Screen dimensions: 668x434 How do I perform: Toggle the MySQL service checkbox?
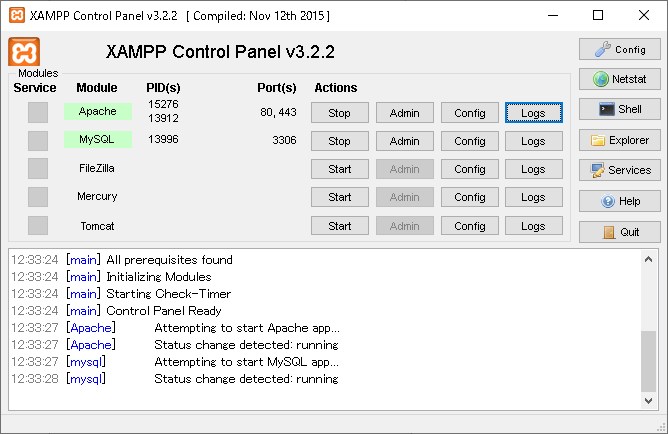[x=38, y=141]
